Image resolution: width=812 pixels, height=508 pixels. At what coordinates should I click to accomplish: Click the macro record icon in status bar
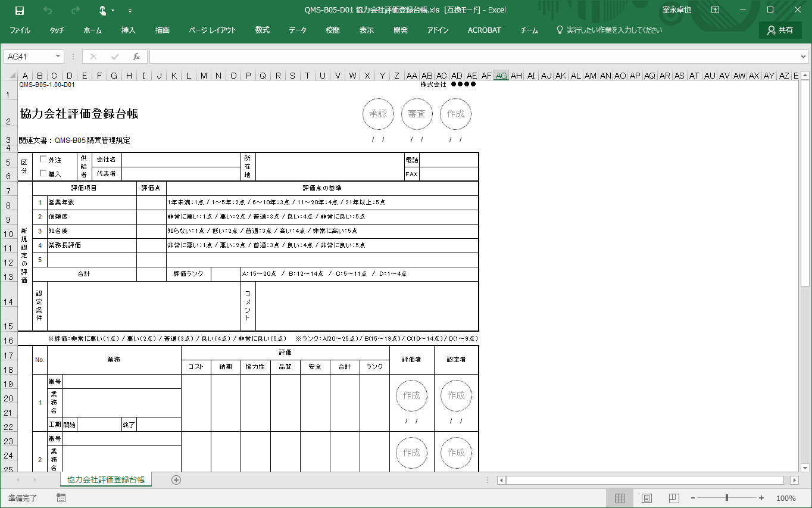(x=61, y=498)
